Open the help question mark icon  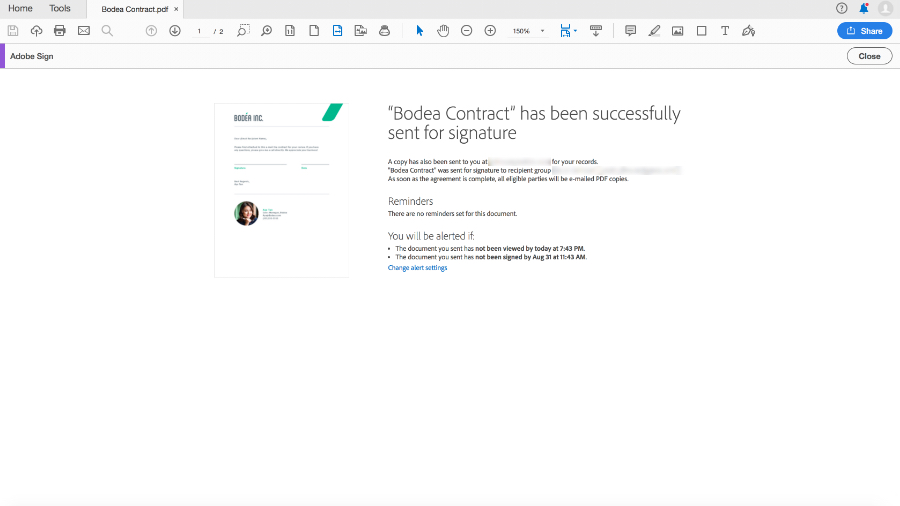pyautogui.click(x=841, y=8)
